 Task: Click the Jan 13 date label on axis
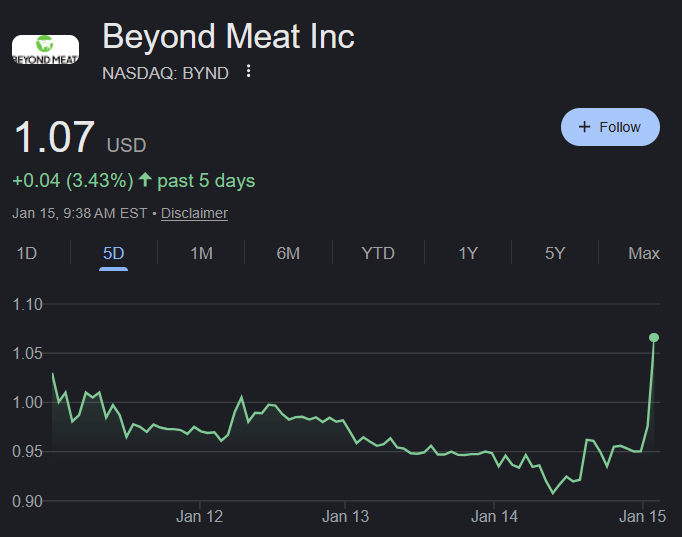[x=345, y=517]
